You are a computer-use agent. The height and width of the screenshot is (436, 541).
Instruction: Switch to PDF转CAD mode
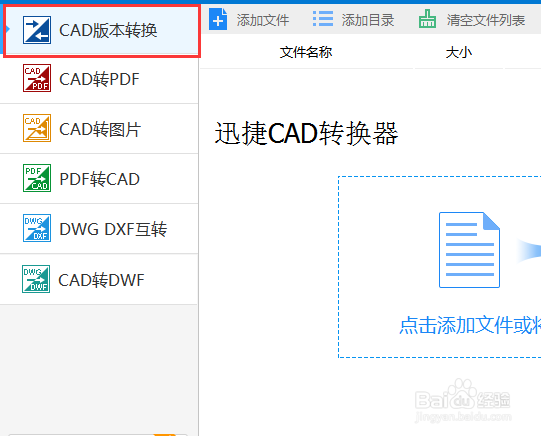(x=99, y=179)
